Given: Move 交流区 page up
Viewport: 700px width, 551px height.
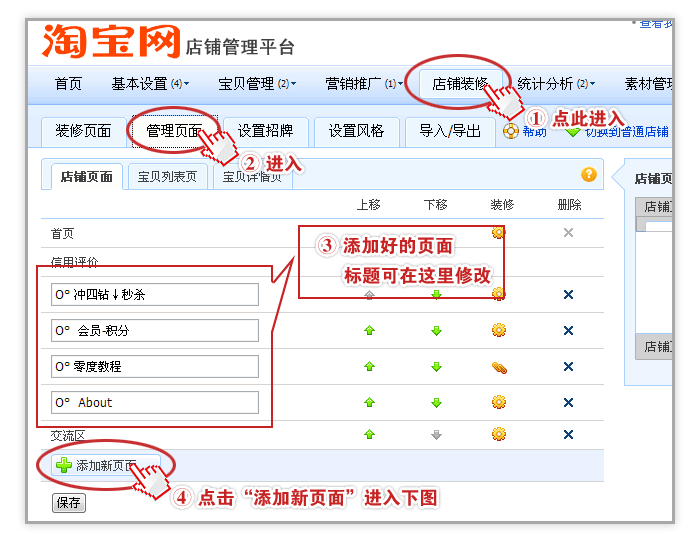Looking at the screenshot, I should pyautogui.click(x=369, y=434).
